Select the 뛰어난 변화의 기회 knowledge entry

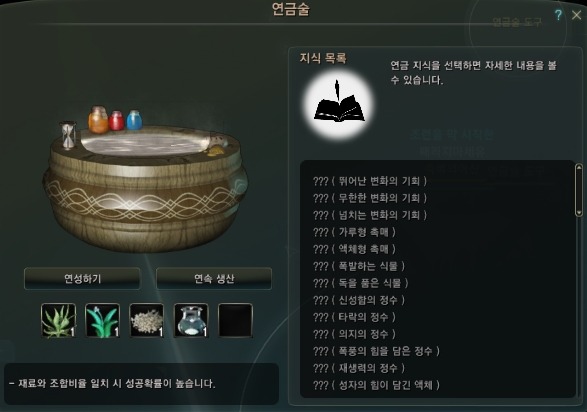click(x=370, y=181)
